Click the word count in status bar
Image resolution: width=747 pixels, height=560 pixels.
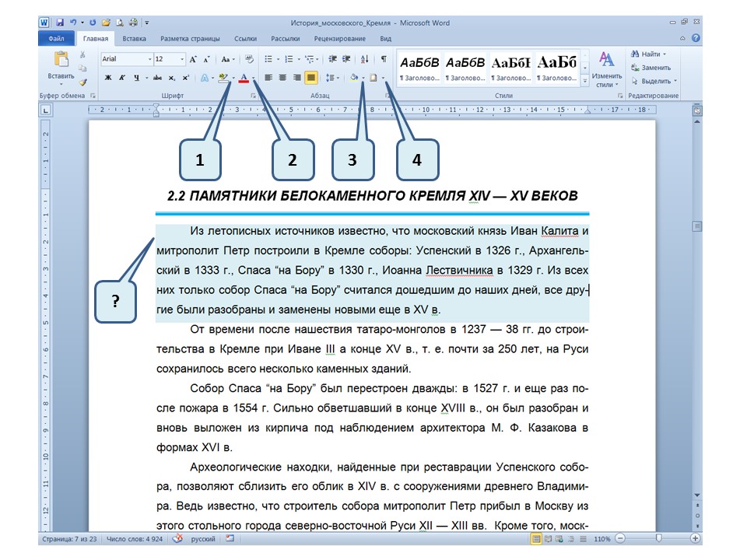[136, 538]
